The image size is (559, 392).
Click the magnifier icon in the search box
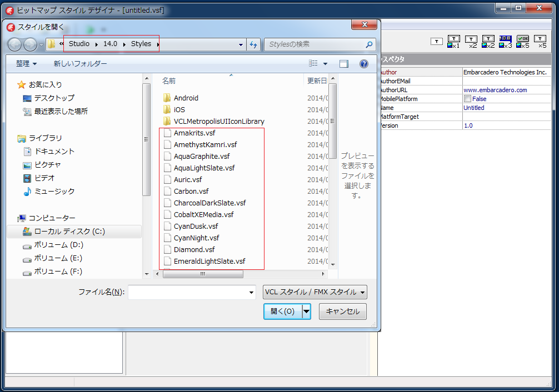(x=369, y=44)
